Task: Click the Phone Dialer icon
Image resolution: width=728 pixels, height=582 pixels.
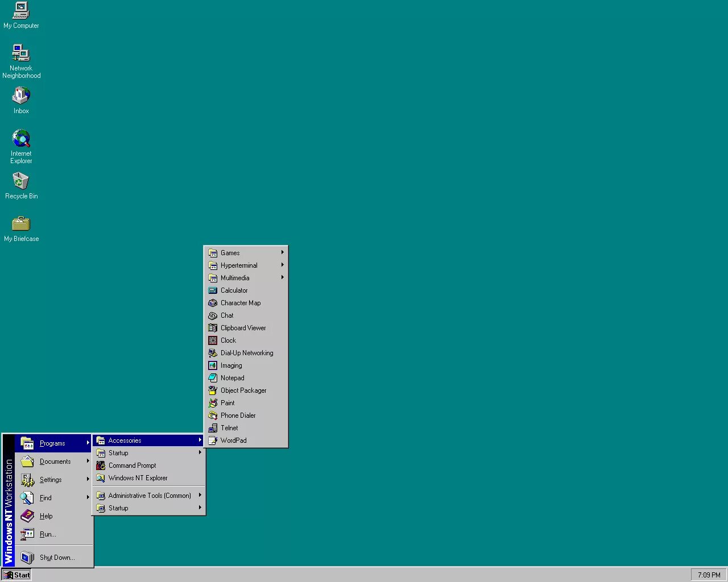Action: coord(213,415)
